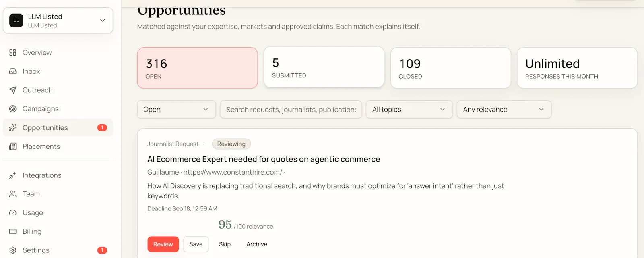Navigate to Campaigns label
This screenshot has width=644, height=258.
[41, 109]
